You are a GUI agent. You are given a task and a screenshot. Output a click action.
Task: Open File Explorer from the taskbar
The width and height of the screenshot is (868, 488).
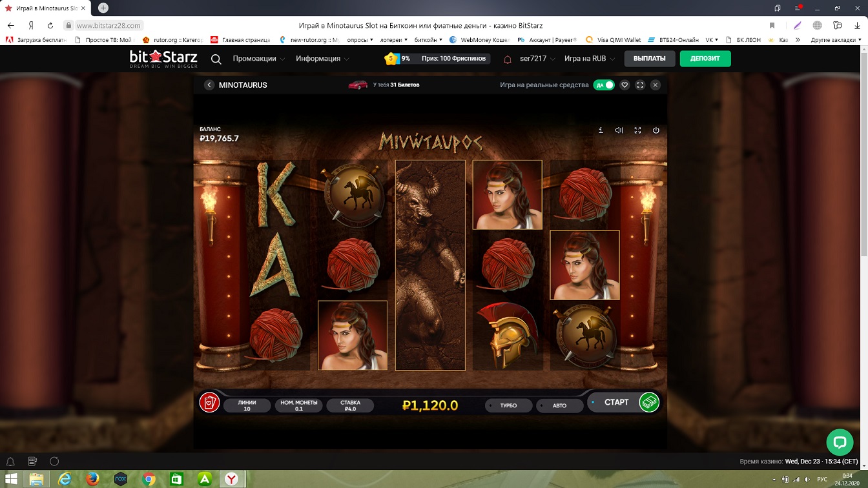click(x=37, y=479)
